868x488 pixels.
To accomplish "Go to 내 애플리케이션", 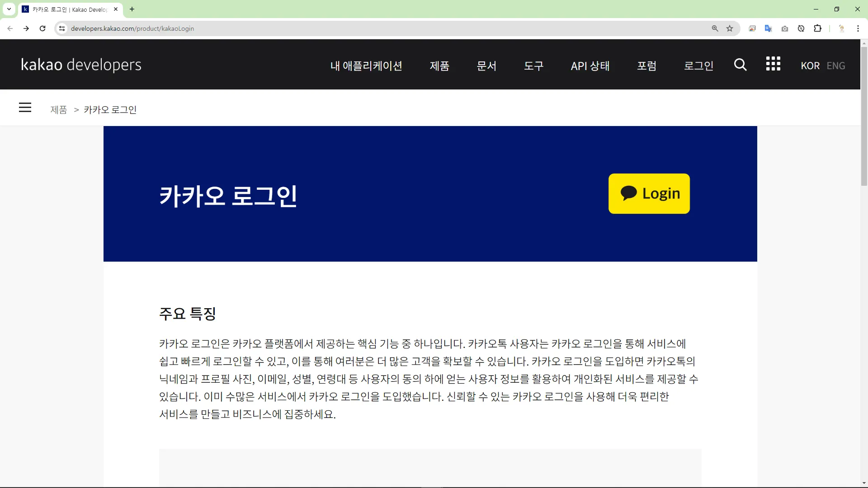I will pyautogui.click(x=366, y=66).
